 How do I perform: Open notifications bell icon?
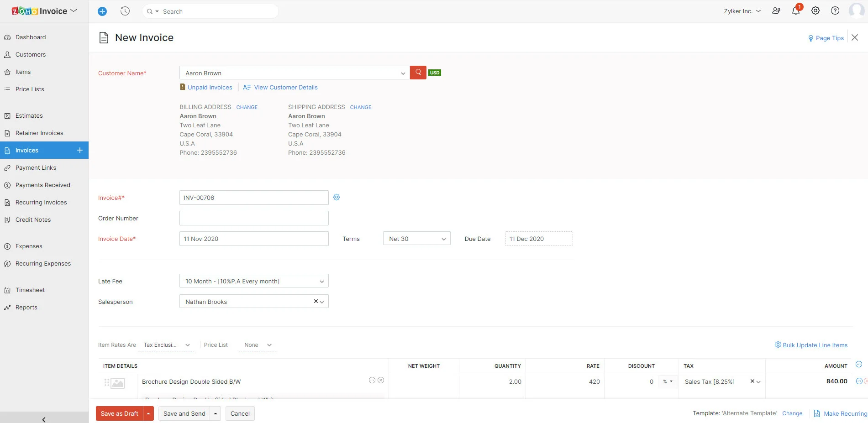796,11
